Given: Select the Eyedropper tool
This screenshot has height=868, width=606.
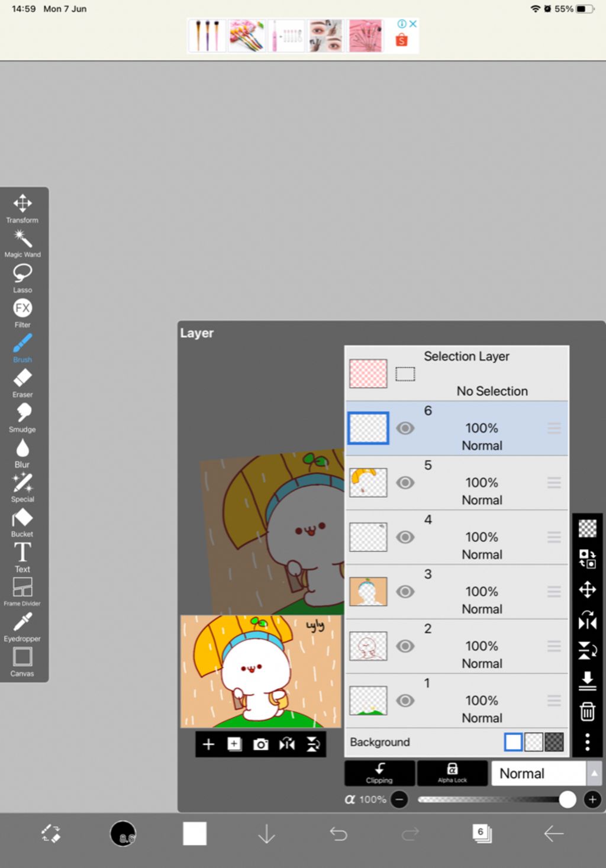Looking at the screenshot, I should tap(22, 627).
